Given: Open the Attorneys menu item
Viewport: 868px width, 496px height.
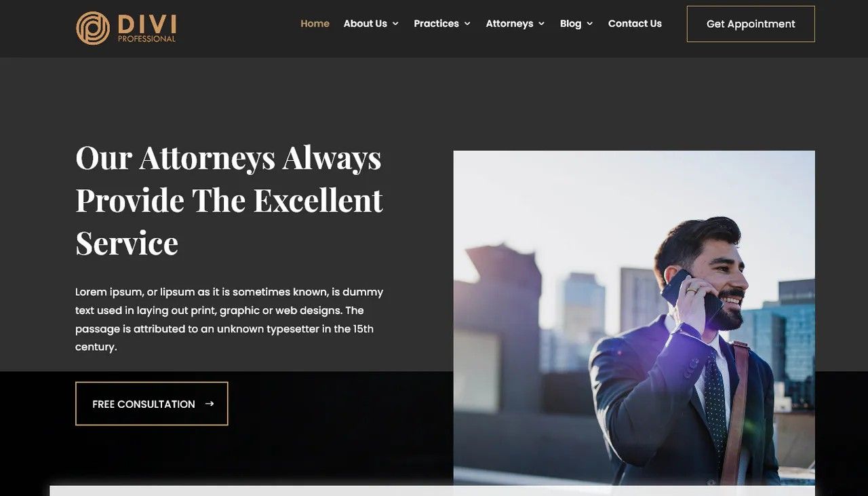Looking at the screenshot, I should (x=509, y=24).
